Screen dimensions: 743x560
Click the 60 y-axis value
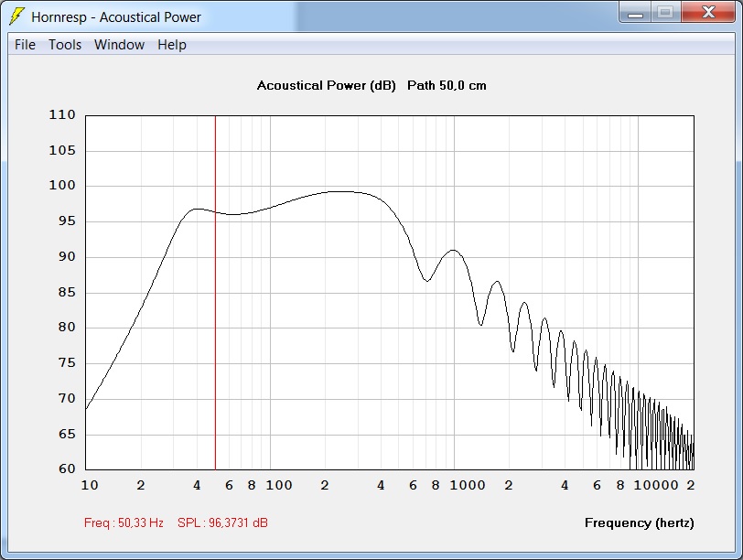coord(67,468)
